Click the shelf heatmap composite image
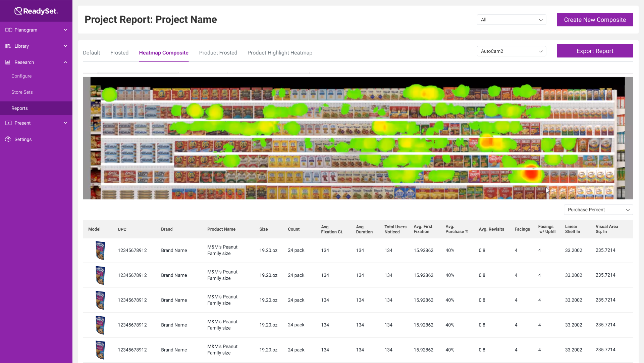This screenshot has width=644, height=363. click(358, 138)
